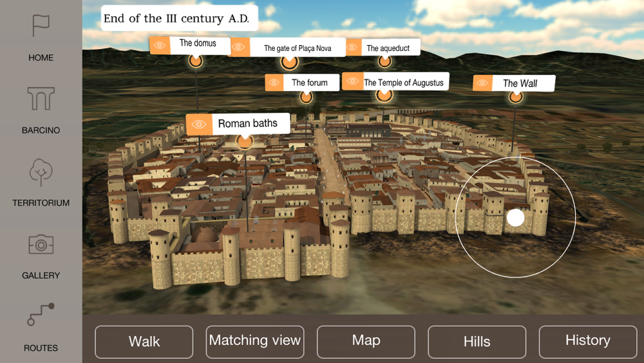Viewport: 644px width, 363px height.
Task: Click the orange pin under The aqueduct
Action: (x=384, y=61)
